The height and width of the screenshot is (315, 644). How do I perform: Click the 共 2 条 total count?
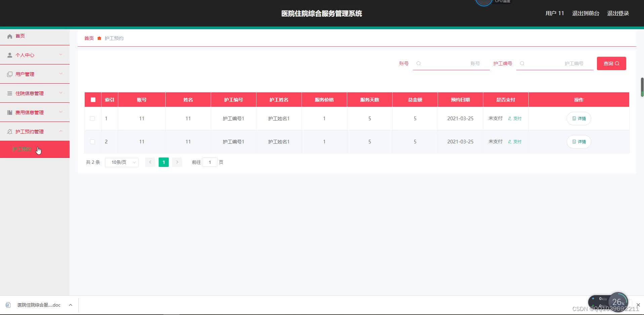[x=93, y=162]
